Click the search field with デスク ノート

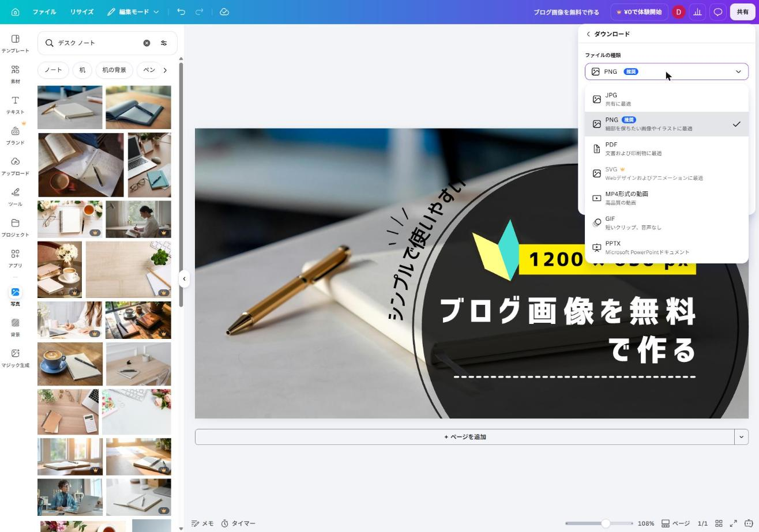(x=98, y=43)
